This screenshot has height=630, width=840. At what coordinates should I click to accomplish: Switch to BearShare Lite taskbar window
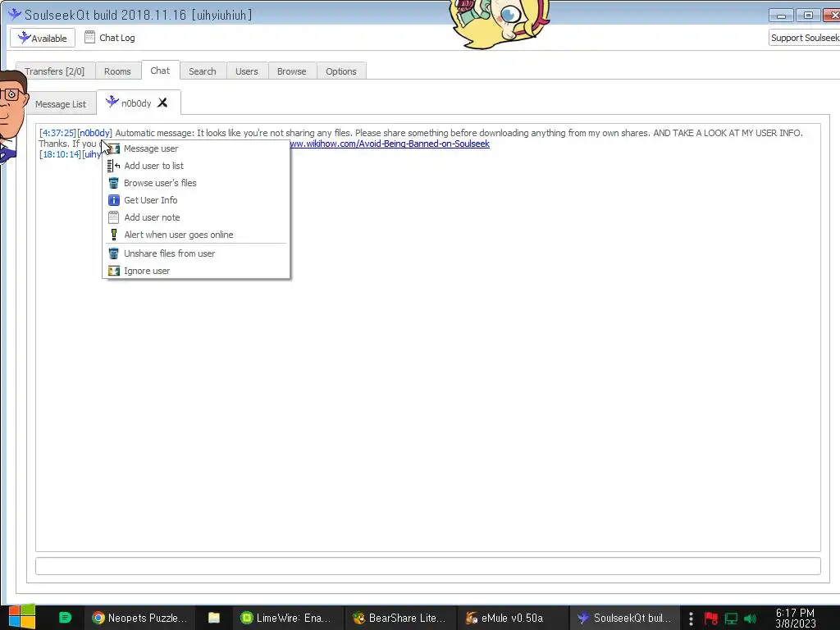tap(399, 618)
